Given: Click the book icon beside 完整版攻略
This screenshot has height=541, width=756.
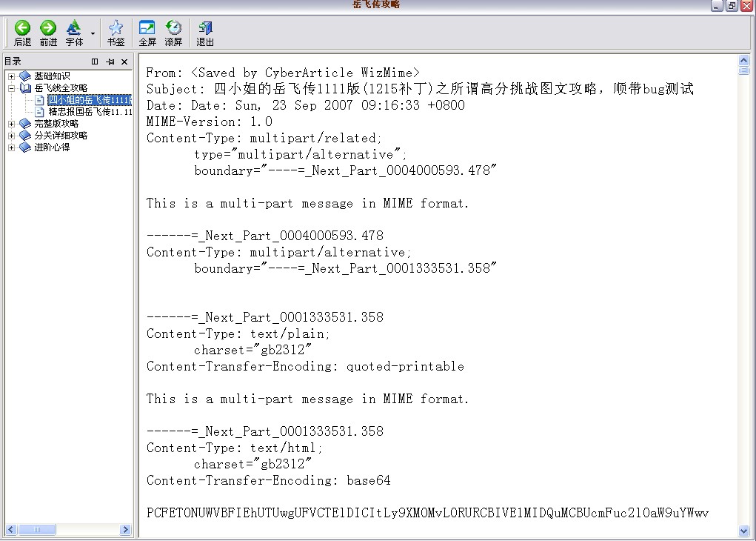Looking at the screenshot, I should point(25,124).
